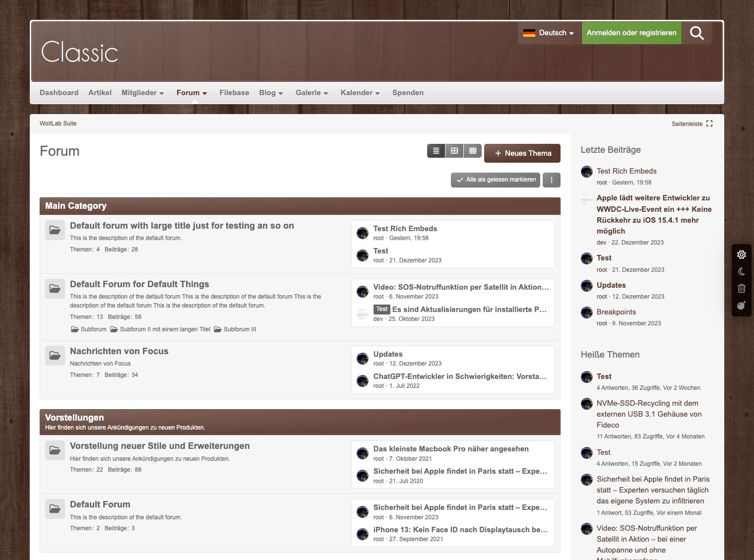Select the two-column grid view icon
The image size is (754, 560).
(454, 151)
